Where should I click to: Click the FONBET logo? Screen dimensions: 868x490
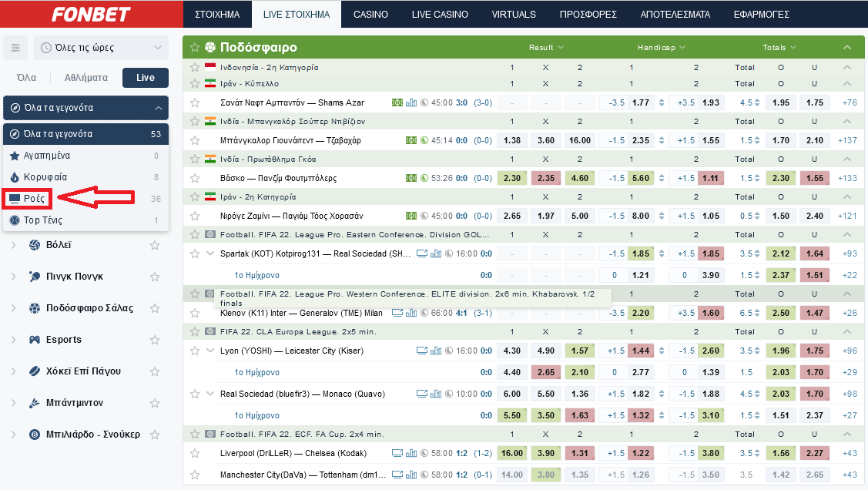click(x=91, y=15)
